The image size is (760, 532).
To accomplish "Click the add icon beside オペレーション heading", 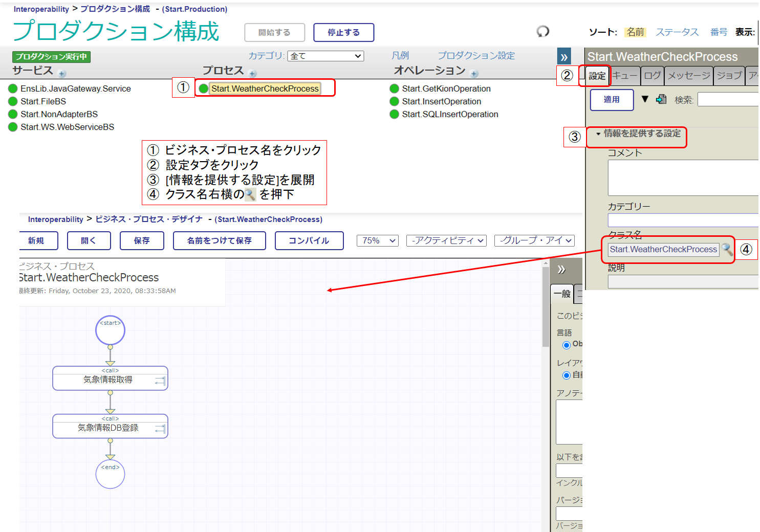I will (474, 74).
